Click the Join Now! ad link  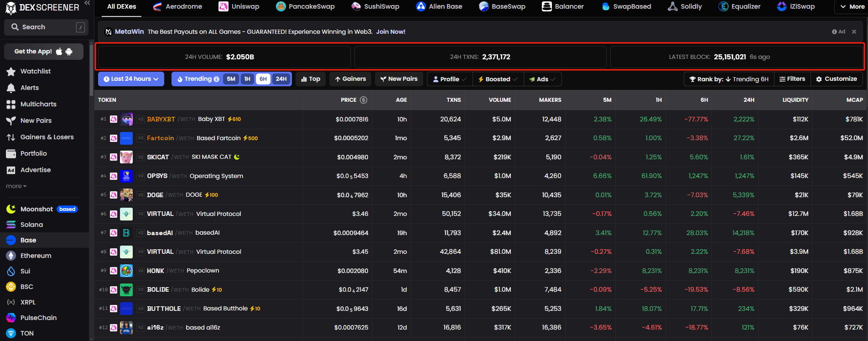[390, 31]
